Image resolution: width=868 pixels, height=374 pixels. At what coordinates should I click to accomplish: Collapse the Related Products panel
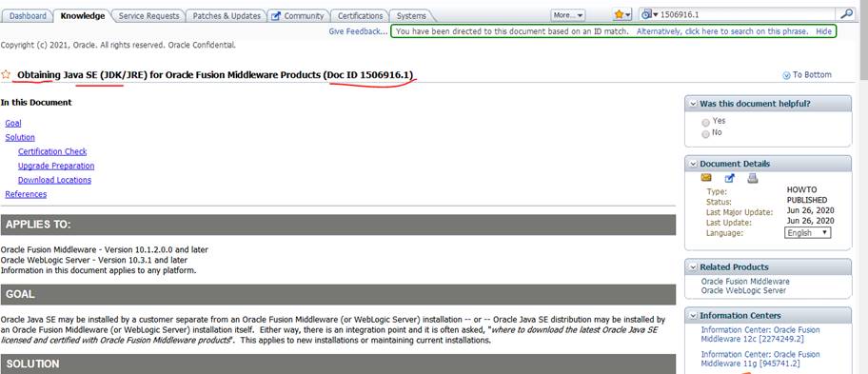pyautogui.click(x=693, y=267)
